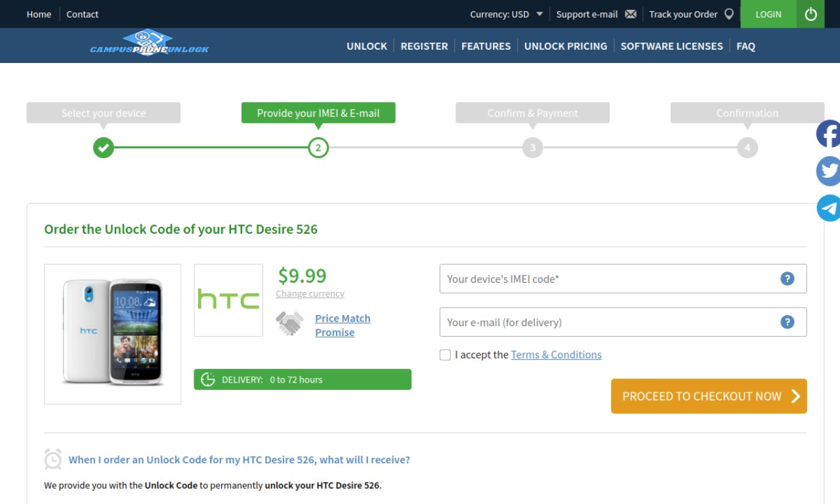Click the CampusPhoneUnlock logo
Viewport: 840px width, 504px height.
pos(150,43)
